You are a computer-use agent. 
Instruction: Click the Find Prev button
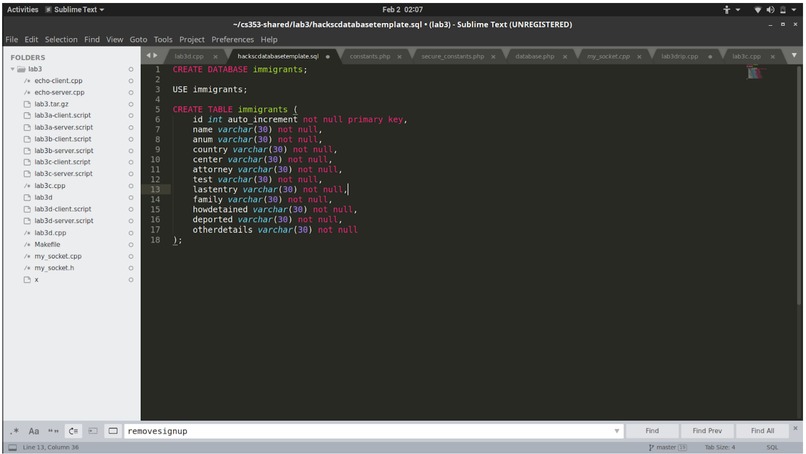(x=707, y=431)
